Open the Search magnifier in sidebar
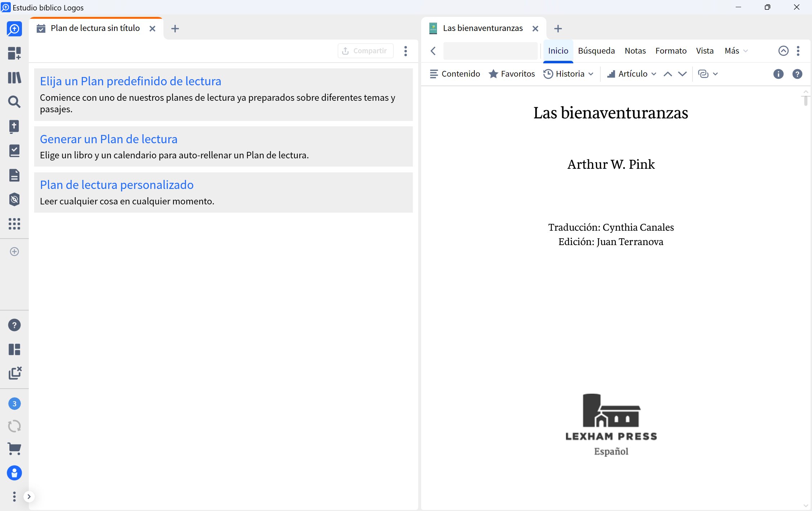The height and width of the screenshot is (511, 812). click(x=14, y=102)
